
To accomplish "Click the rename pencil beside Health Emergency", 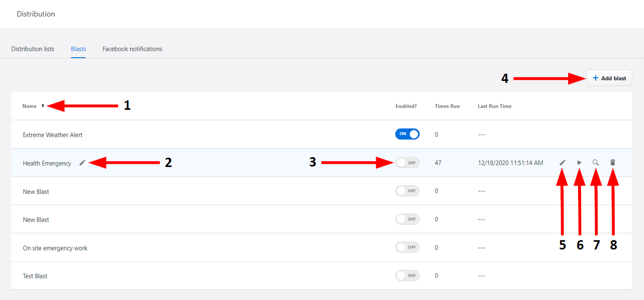I will [x=82, y=163].
